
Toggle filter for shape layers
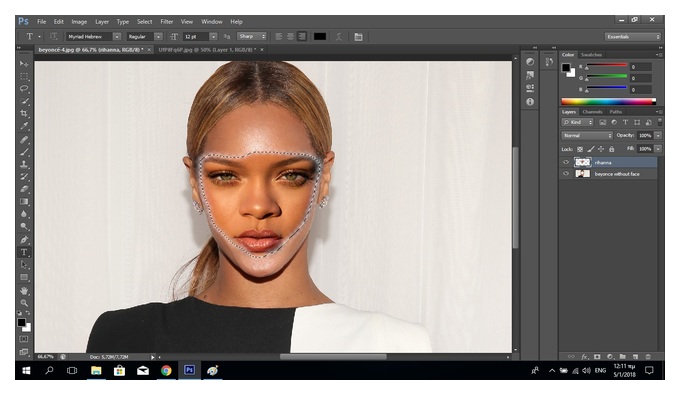click(637, 123)
